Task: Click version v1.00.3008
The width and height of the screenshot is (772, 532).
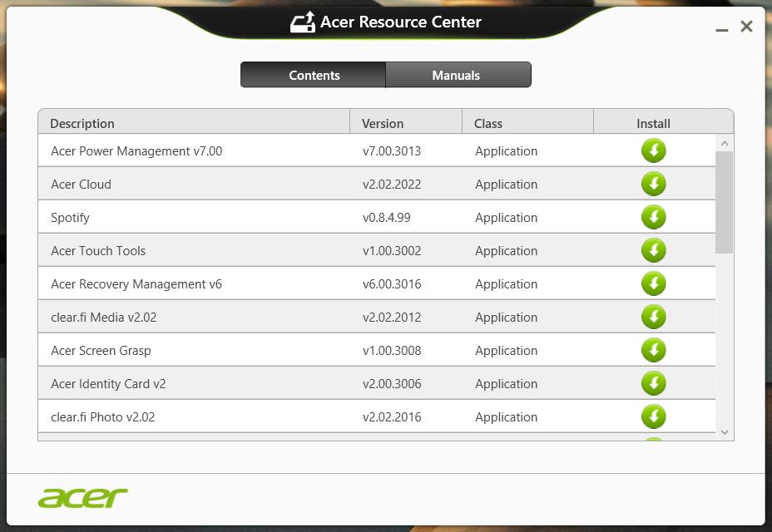Action: [392, 351]
